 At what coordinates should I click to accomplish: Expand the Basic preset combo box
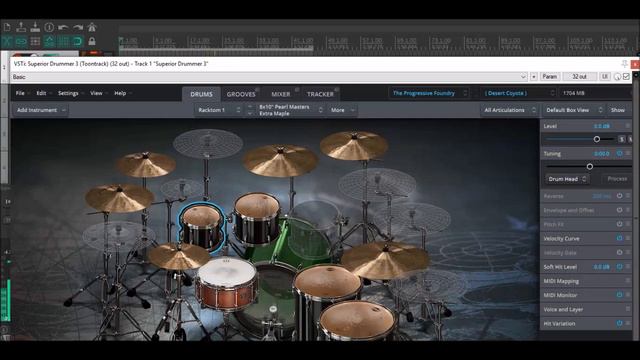click(523, 77)
